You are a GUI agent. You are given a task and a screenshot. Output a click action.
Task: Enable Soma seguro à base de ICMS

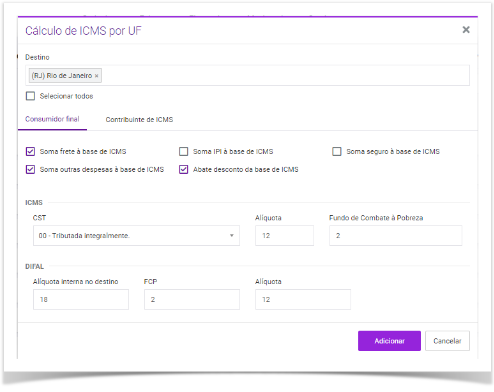click(337, 151)
